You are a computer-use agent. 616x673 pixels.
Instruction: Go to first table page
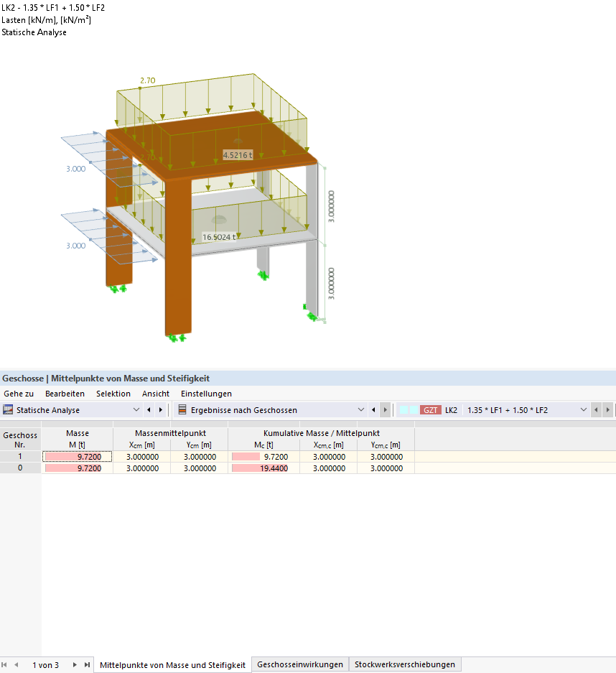click(x=5, y=665)
